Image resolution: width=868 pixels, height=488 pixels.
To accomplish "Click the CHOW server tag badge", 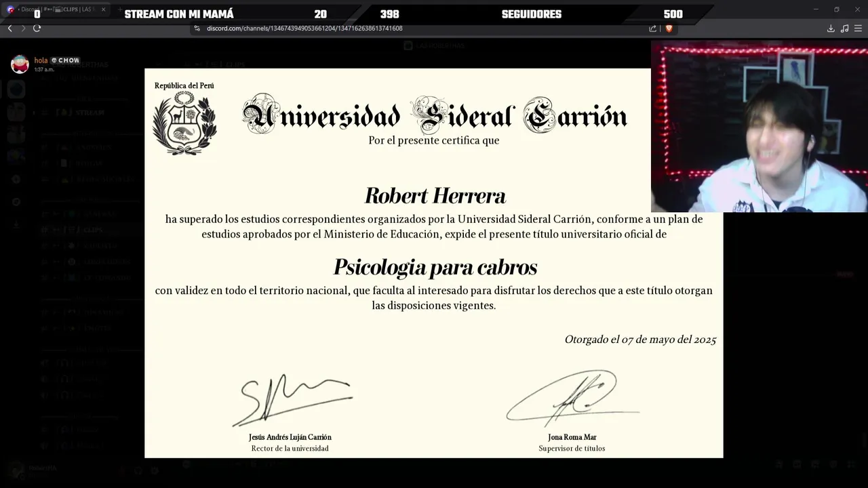I will click(x=65, y=60).
